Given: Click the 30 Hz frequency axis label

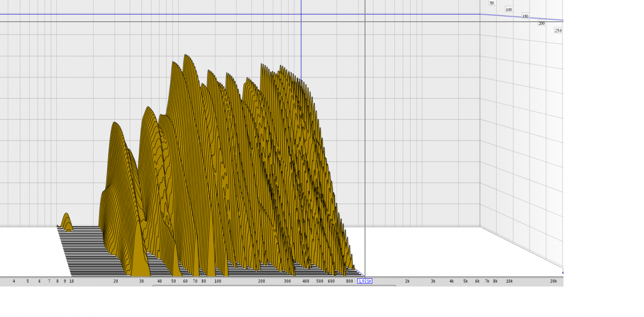Looking at the screenshot, I should [141, 281].
